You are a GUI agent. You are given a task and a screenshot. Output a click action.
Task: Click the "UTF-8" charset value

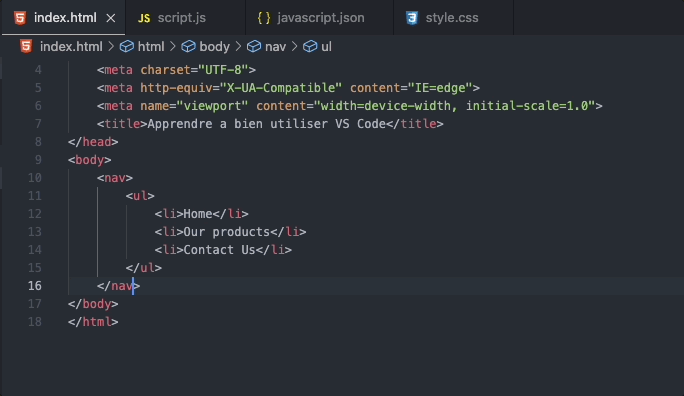223,70
